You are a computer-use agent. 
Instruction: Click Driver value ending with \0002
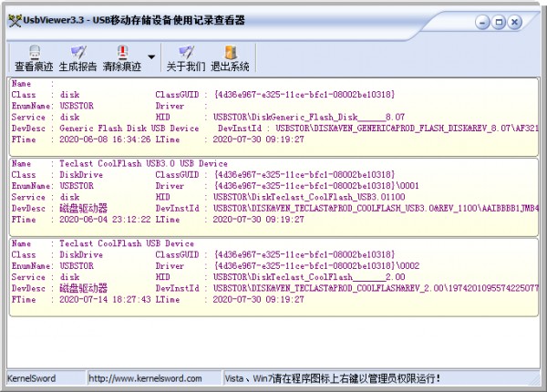point(316,266)
